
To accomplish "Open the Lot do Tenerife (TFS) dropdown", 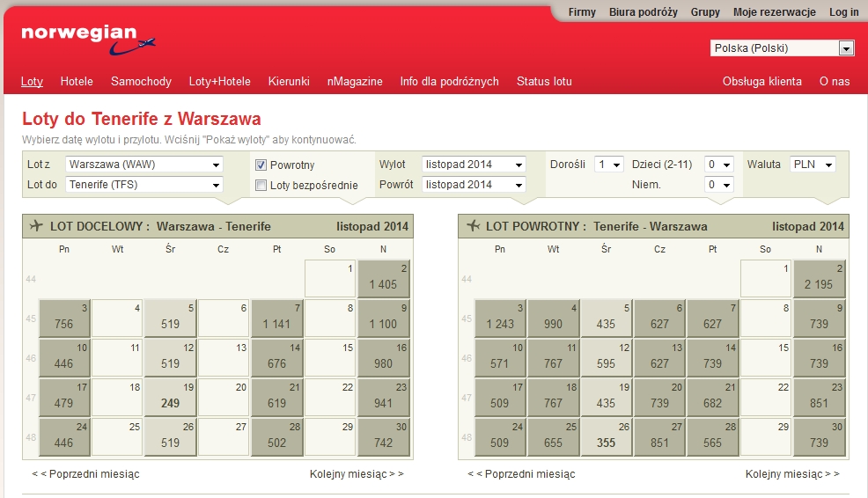I will pyautogui.click(x=144, y=185).
